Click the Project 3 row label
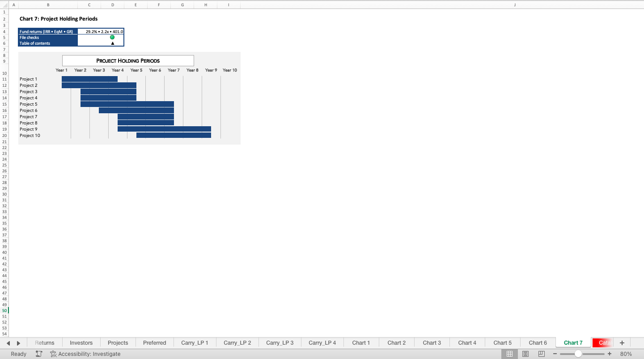This screenshot has height=359, width=644. (29, 92)
